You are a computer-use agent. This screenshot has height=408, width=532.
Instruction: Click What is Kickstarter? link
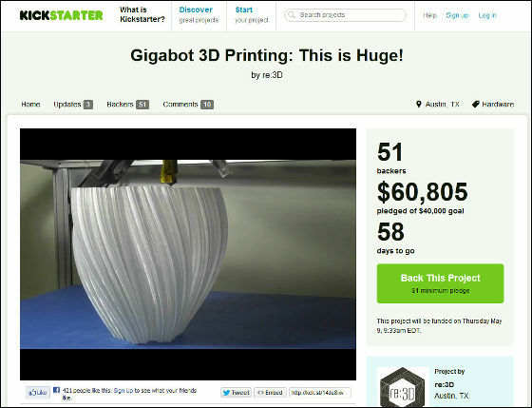click(142, 14)
